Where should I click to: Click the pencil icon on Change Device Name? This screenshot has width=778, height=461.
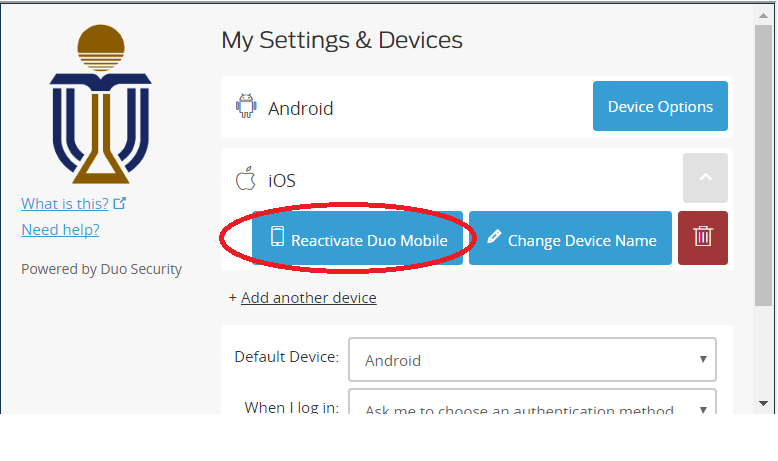click(x=494, y=236)
